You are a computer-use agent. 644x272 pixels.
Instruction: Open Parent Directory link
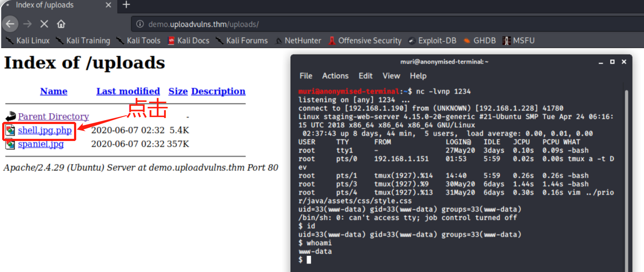click(54, 117)
